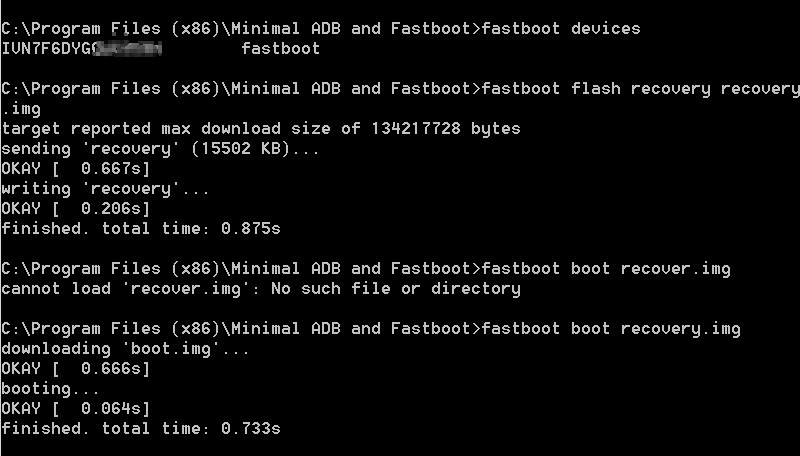
Task: Click the 'OKAY [ 0.064s]' line
Action: pyautogui.click(x=76, y=408)
